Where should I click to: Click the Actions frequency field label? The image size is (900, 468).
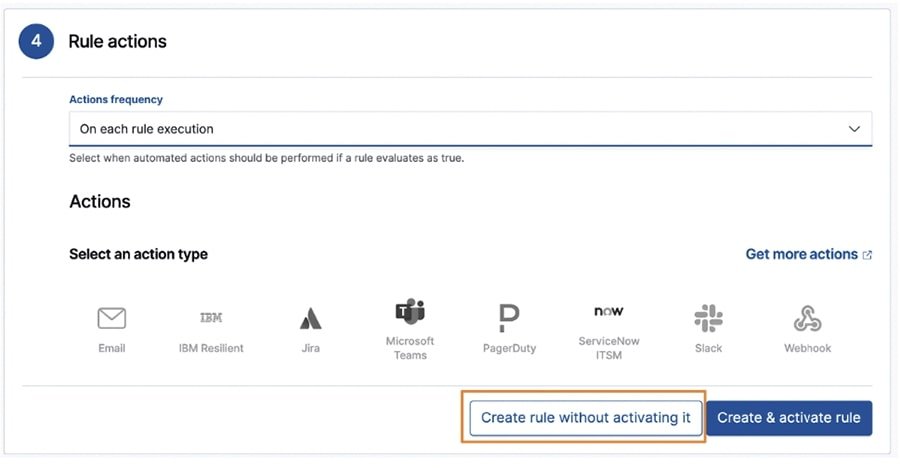(x=116, y=100)
